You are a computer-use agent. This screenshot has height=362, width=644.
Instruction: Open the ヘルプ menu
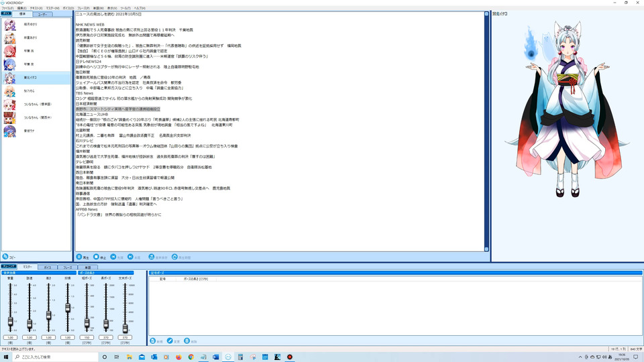tap(140, 8)
